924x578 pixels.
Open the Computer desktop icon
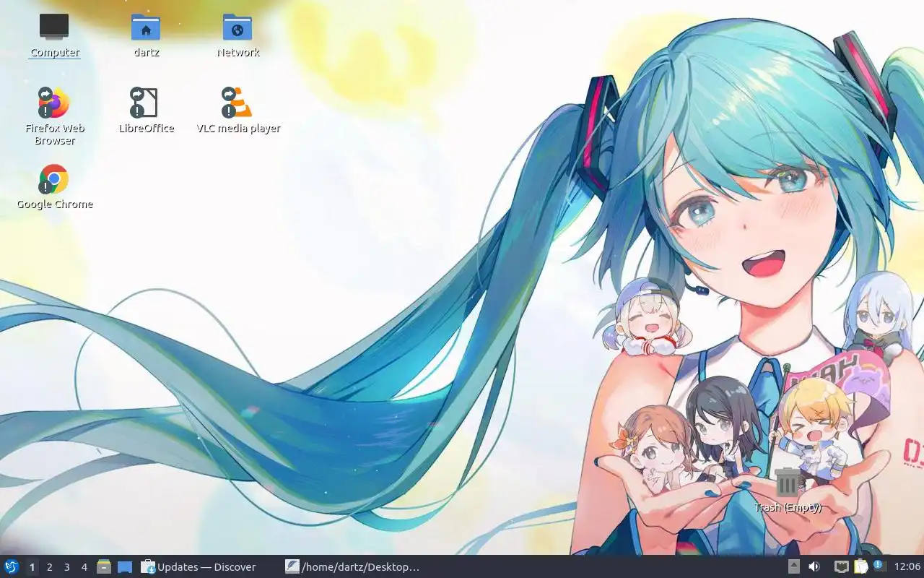click(x=54, y=35)
